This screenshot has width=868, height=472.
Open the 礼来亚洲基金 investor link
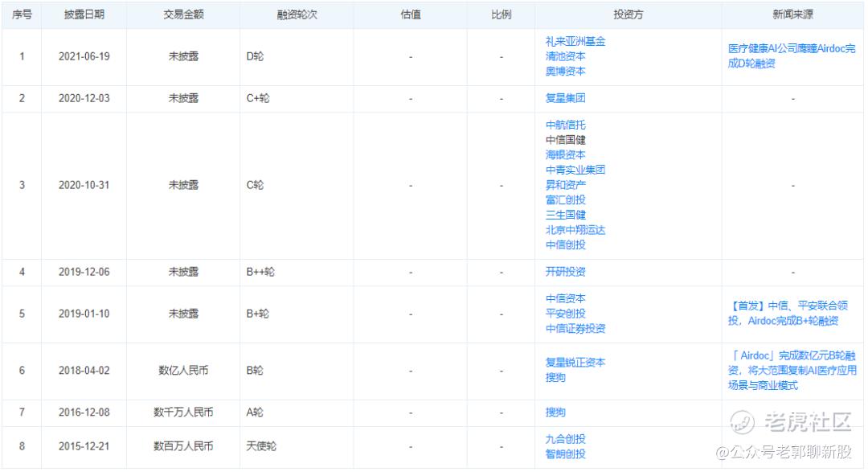pos(575,42)
